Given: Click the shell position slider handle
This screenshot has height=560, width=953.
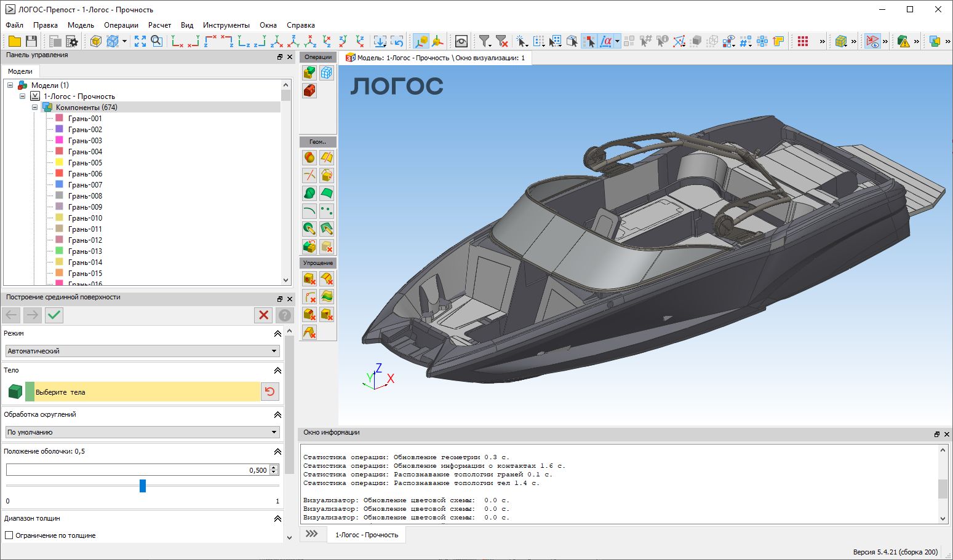Looking at the screenshot, I should pos(143,486).
